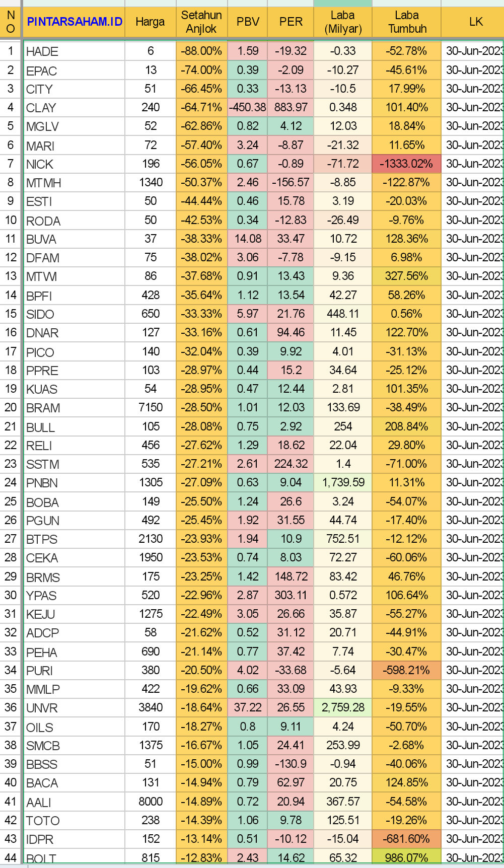
Task: Click the NO header cell
Action: [x=11, y=22]
